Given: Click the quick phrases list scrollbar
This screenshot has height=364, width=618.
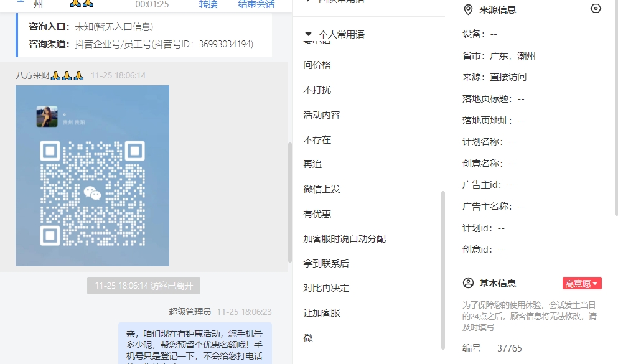Looking at the screenshot, I should tap(442, 270).
